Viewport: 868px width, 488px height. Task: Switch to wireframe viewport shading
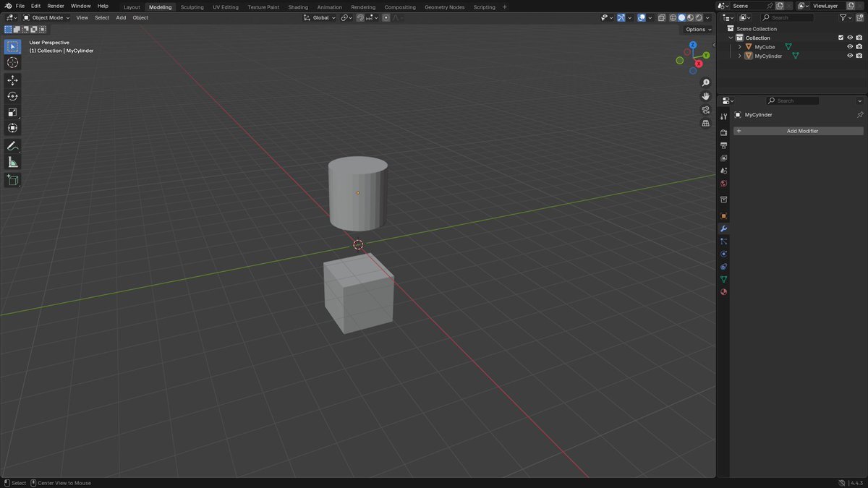(673, 17)
